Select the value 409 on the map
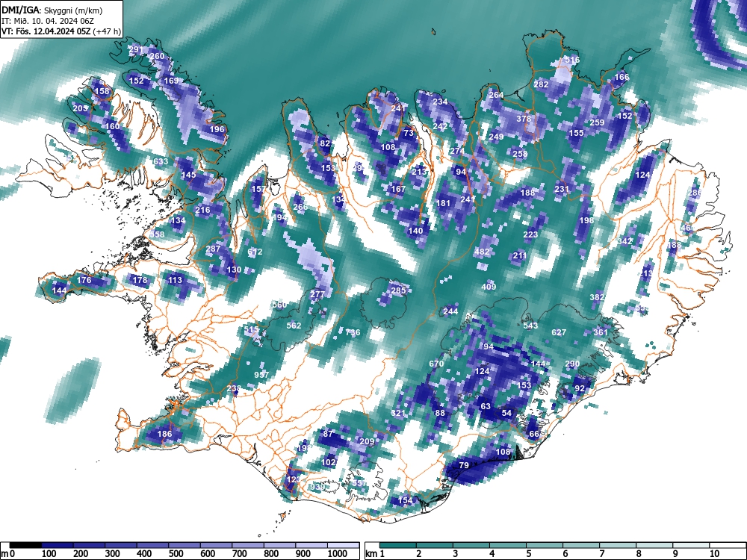The width and height of the screenshot is (747, 560). pos(489,287)
